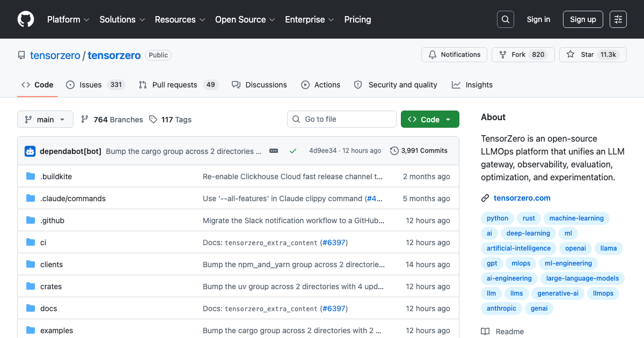Open the Insights tab
The height and width of the screenshot is (338, 644).
click(472, 85)
